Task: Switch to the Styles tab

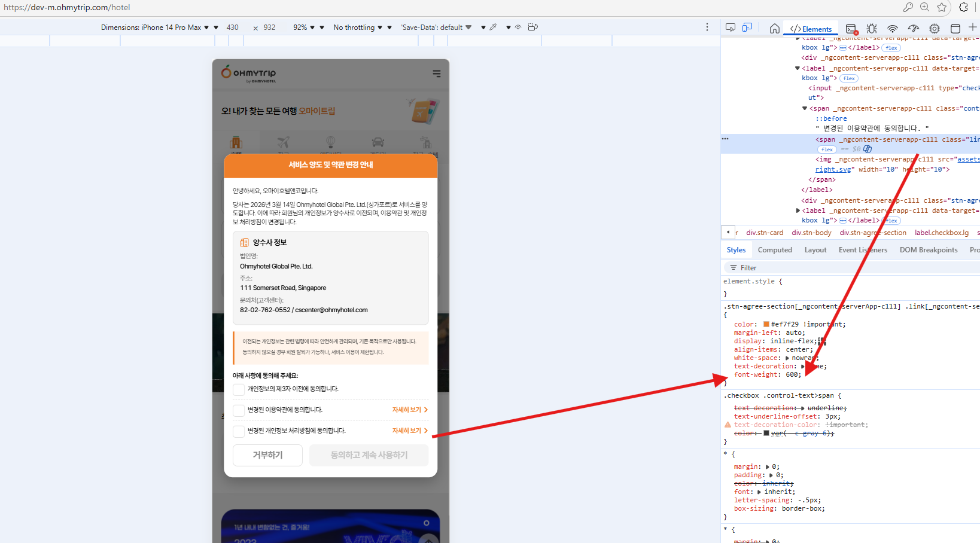Action: (736, 250)
